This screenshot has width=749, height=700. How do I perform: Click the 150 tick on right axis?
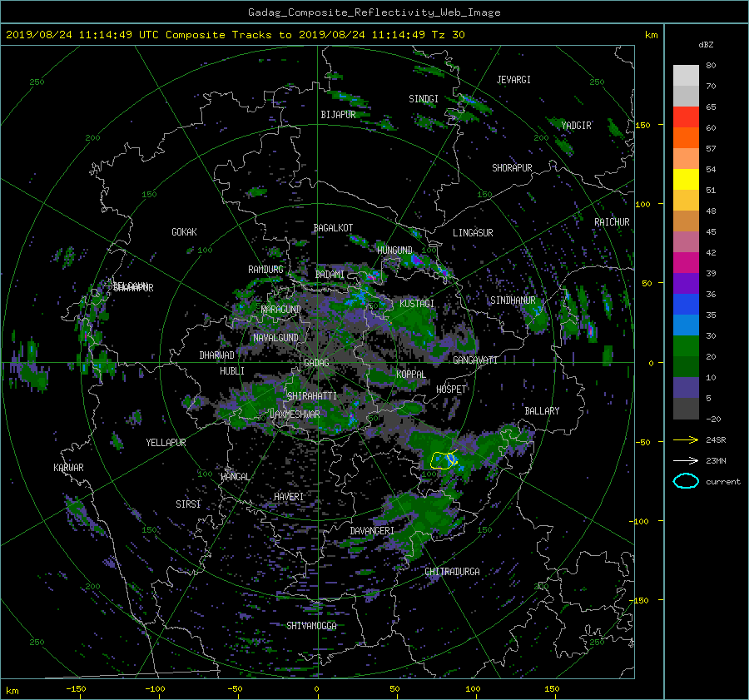pos(642,125)
